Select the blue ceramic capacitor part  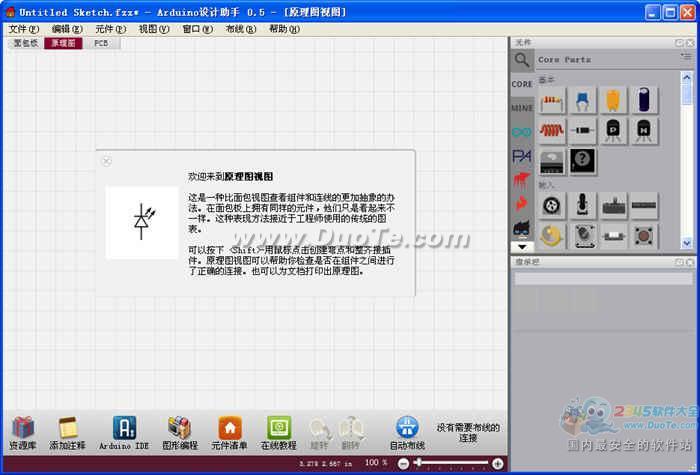(582, 100)
